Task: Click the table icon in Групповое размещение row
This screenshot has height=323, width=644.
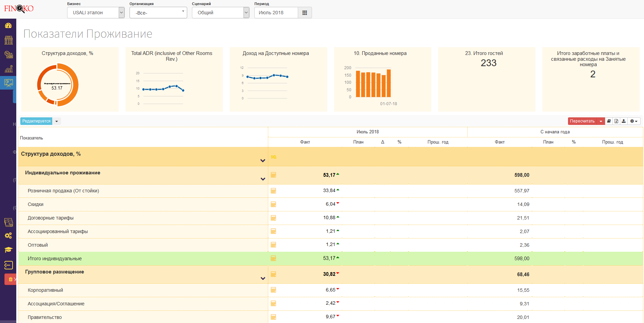Action: 273,274
